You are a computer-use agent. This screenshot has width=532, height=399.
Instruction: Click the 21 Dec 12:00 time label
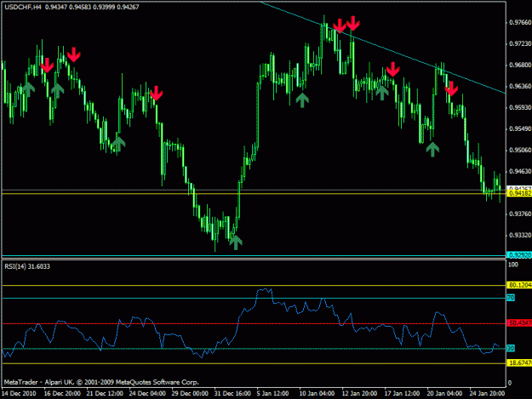click(x=105, y=394)
